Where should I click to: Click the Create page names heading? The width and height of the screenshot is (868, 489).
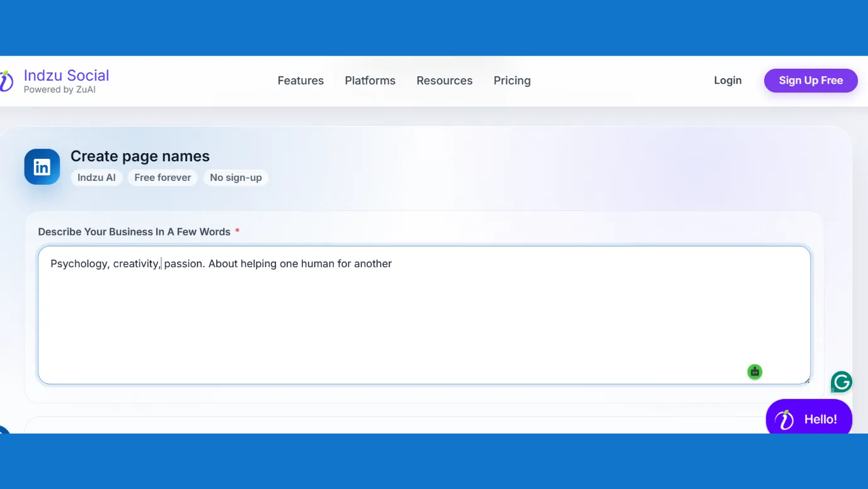click(140, 156)
